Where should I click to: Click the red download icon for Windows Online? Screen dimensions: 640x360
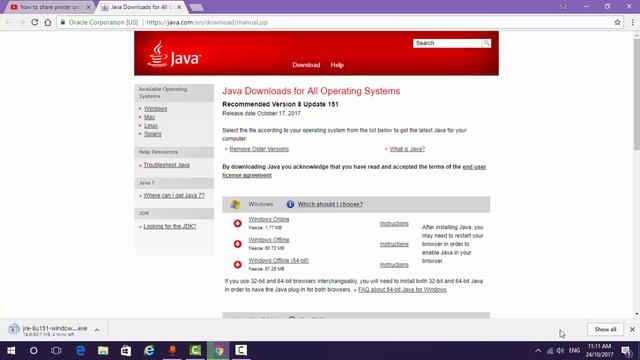pyautogui.click(x=238, y=223)
